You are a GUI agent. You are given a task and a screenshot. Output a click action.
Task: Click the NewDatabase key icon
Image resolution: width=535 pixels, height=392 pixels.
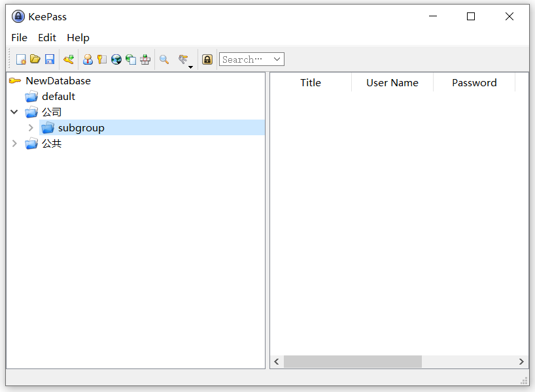(x=15, y=81)
